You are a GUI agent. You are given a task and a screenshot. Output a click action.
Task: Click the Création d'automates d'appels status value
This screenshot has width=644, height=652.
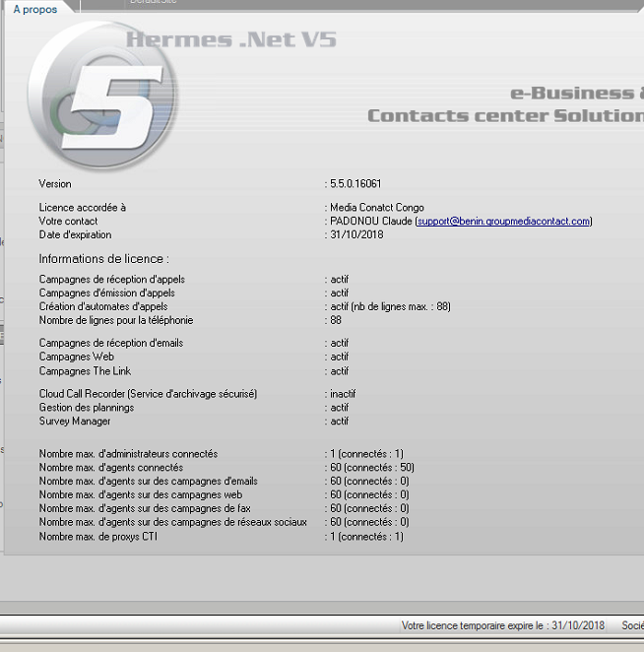point(389,306)
